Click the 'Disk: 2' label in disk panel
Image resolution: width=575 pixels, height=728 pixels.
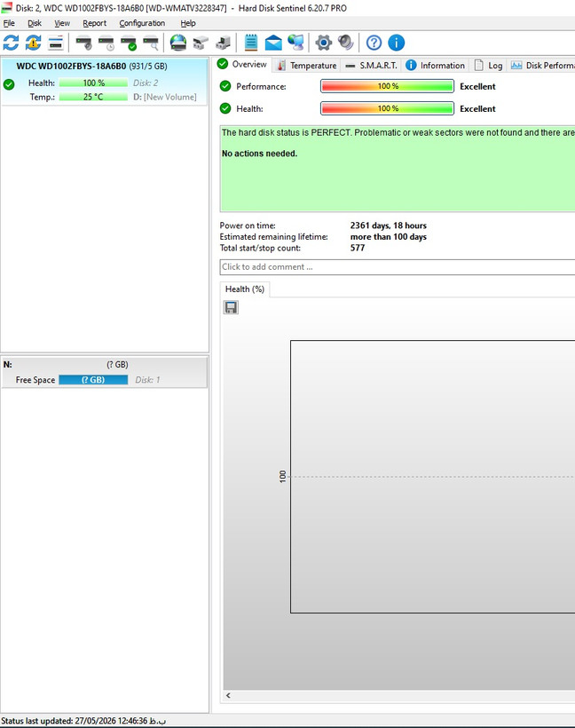tap(146, 83)
